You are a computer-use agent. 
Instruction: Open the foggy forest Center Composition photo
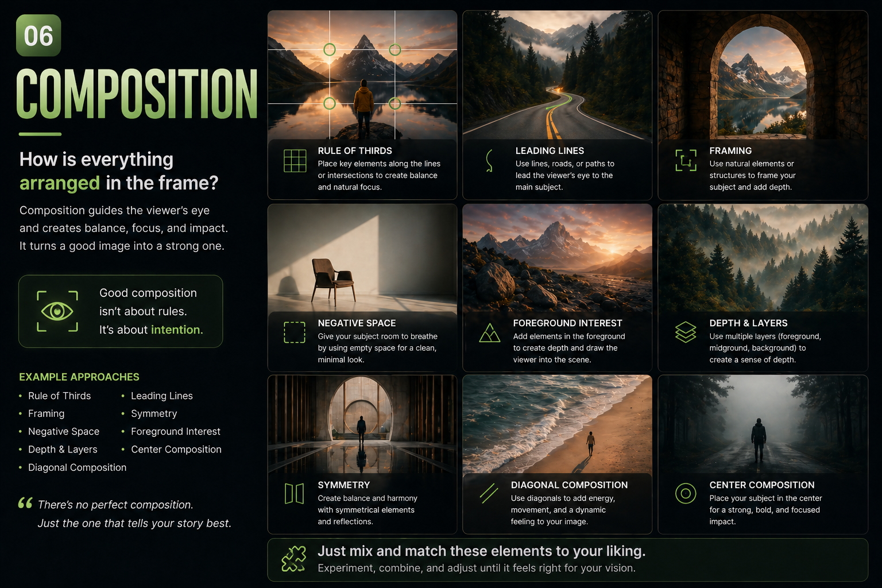(x=763, y=425)
